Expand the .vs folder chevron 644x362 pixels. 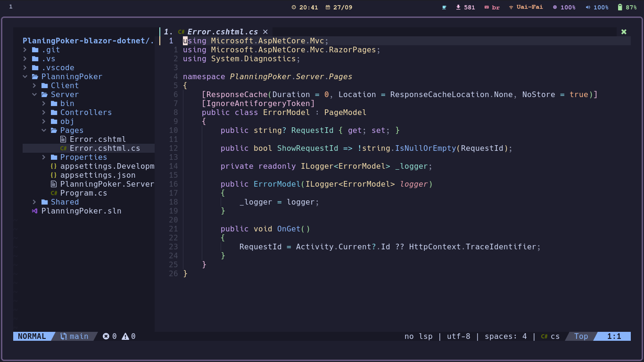pyautogui.click(x=25, y=59)
